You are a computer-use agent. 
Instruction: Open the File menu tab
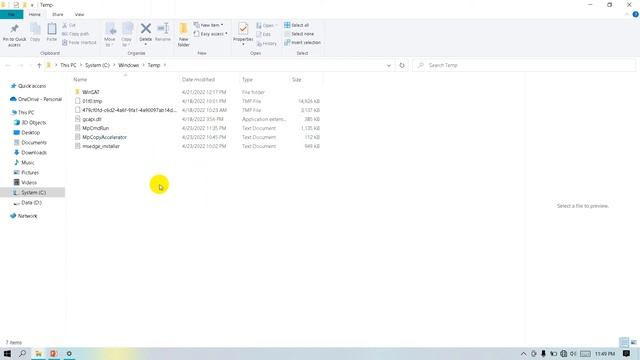11,14
